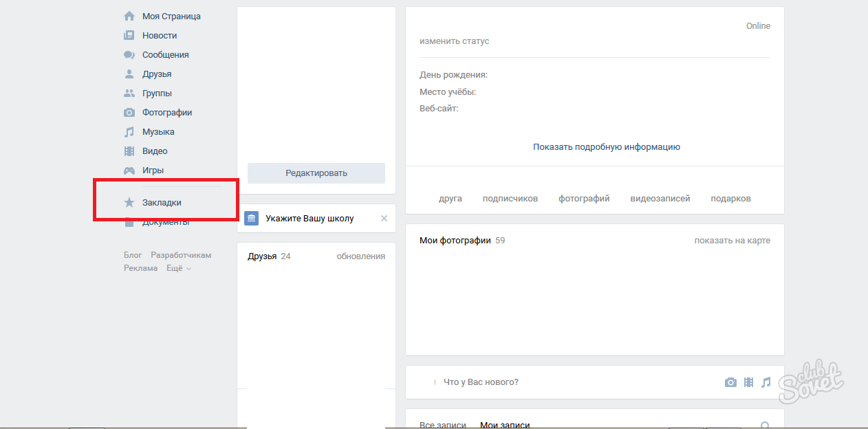Open the фотографий counter link

click(584, 199)
